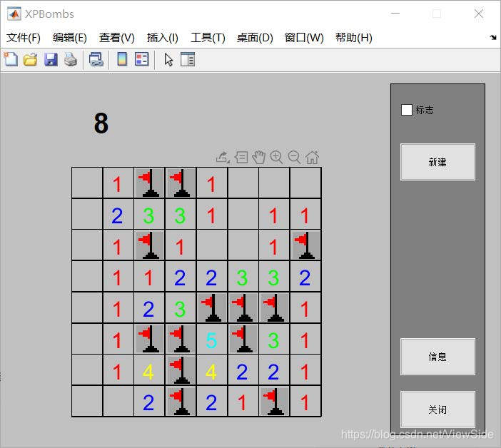Viewport: 501px width, 448px height.
Task: Open the 帮助(H) menu
Action: coord(354,38)
